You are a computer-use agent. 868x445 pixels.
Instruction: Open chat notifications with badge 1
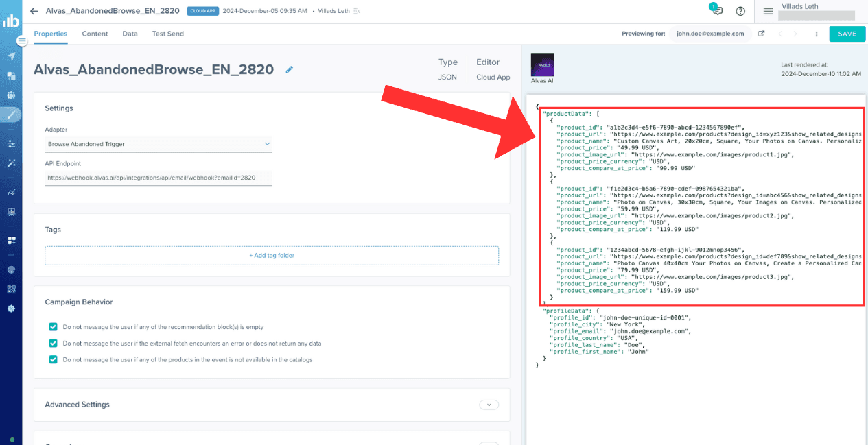tap(716, 10)
